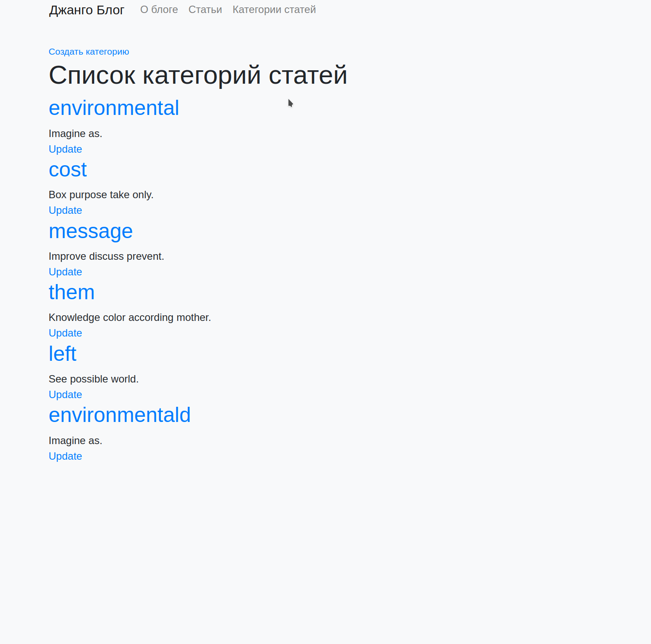
Task: Update the cost category
Action: coord(65,210)
